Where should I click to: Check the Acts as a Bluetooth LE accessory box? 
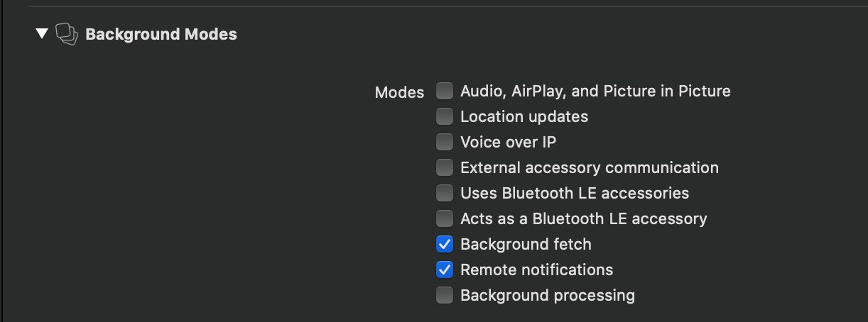pyautogui.click(x=445, y=218)
